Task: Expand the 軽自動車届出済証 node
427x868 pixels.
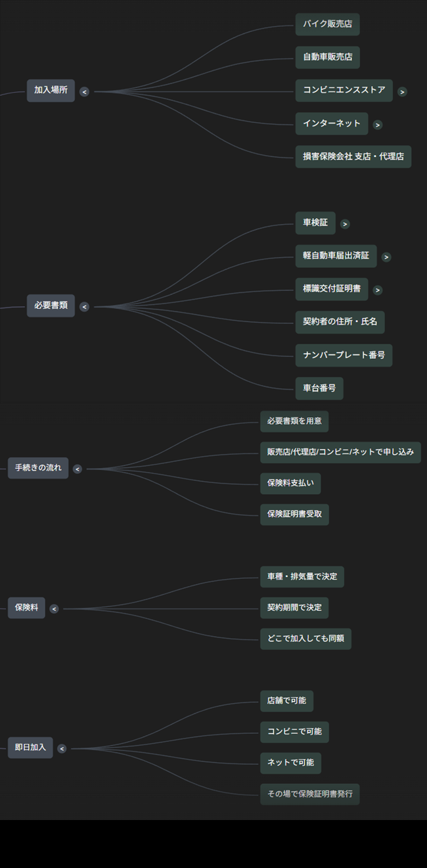Action: click(x=386, y=257)
